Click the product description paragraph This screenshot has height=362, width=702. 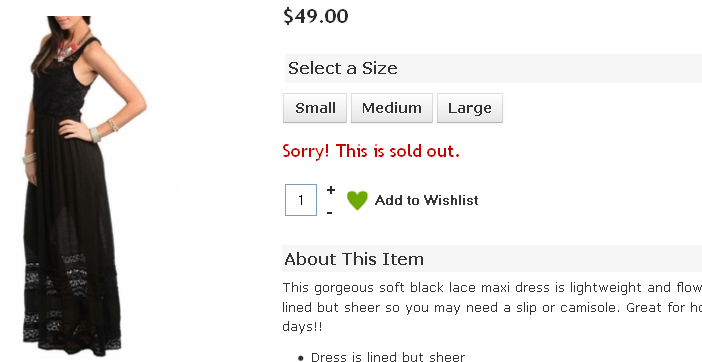(x=492, y=307)
